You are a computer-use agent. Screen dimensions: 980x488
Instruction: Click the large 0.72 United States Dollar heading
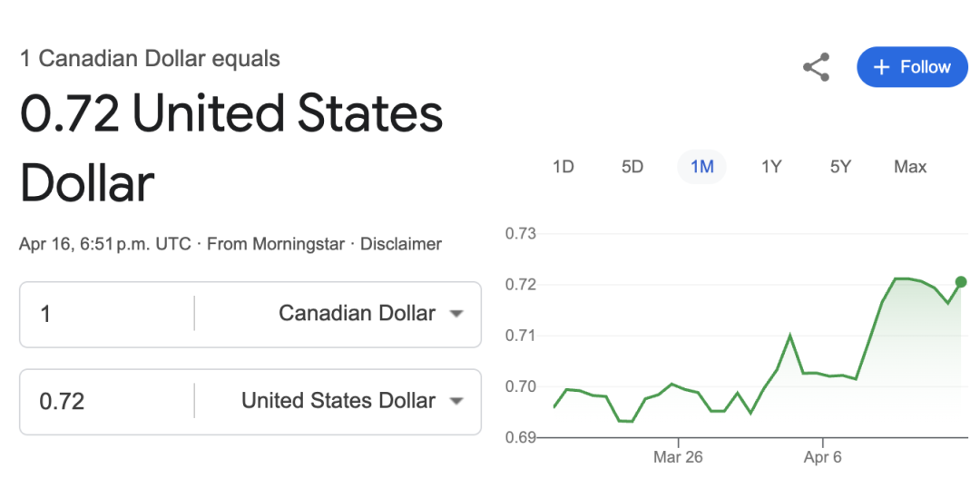(x=231, y=149)
